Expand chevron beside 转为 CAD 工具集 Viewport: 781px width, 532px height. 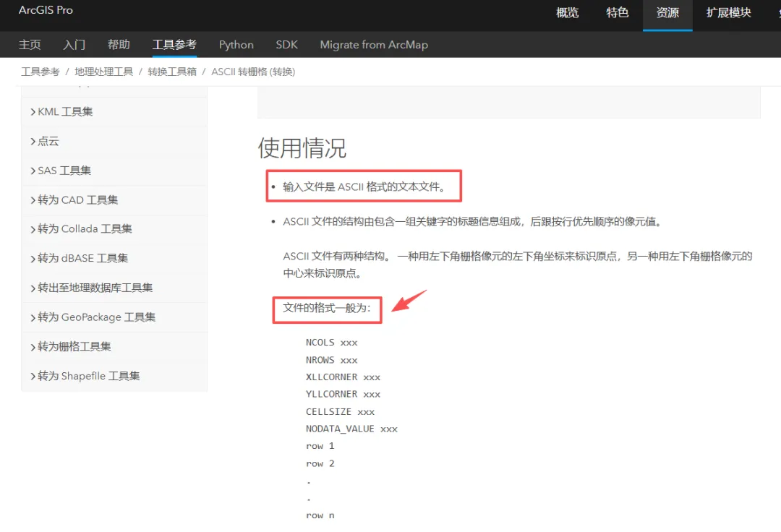pos(33,200)
